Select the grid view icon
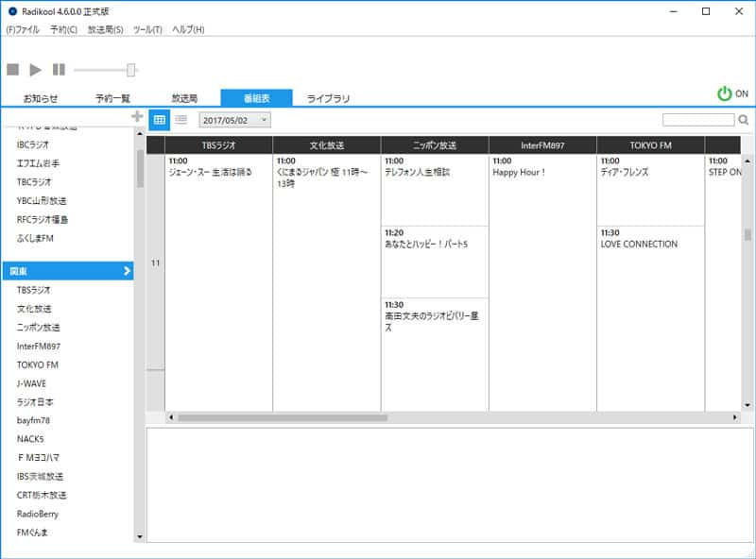Screen dimensions: 756x559 158,119
